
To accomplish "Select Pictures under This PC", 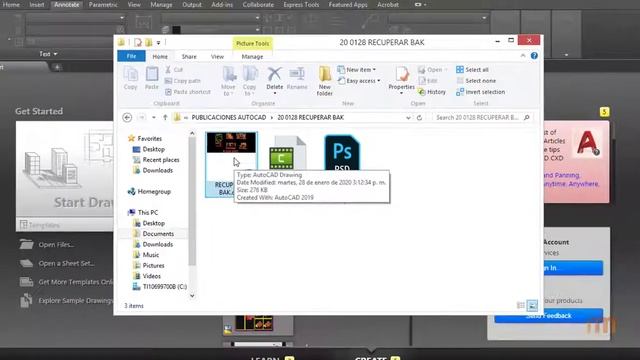I will pyautogui.click(x=149, y=266).
